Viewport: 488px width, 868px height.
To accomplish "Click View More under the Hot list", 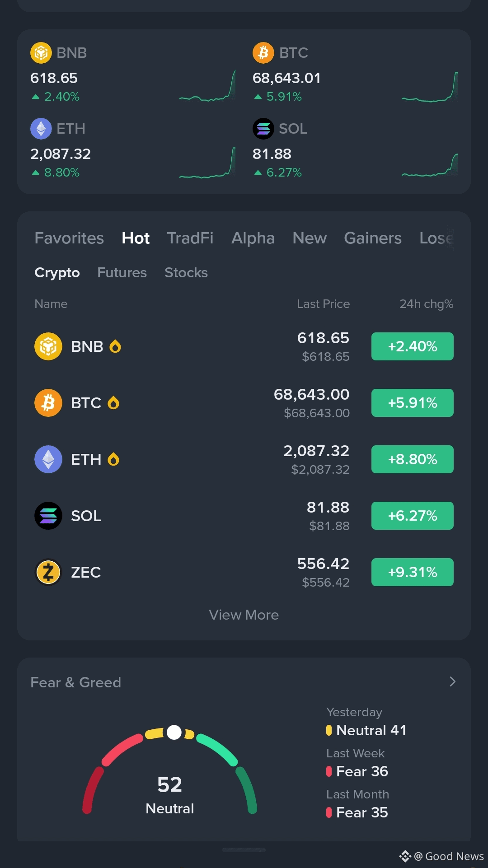I will [x=244, y=615].
